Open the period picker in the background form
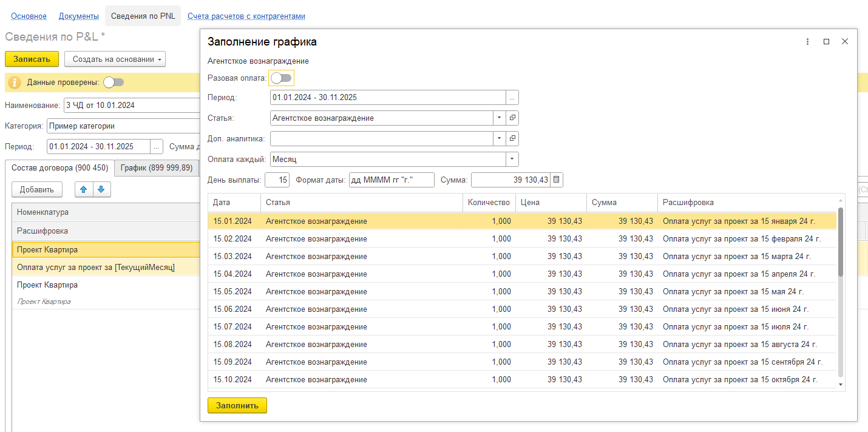This screenshot has height=432, width=868. [x=157, y=146]
